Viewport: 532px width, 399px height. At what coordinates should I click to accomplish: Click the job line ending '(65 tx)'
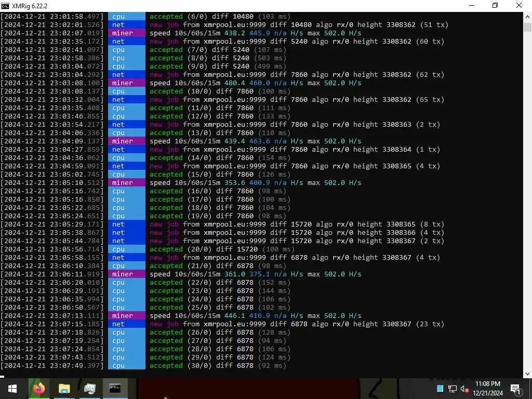[x=297, y=99]
